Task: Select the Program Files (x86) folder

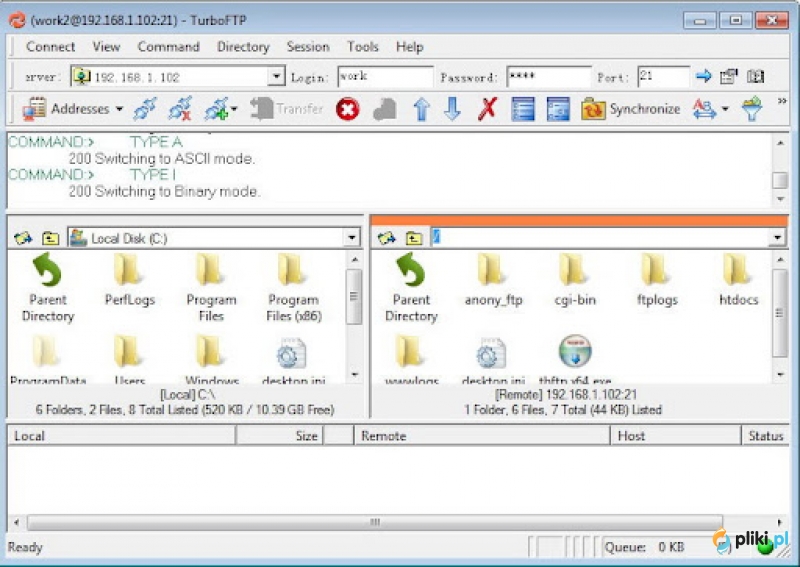Action: 293,288
